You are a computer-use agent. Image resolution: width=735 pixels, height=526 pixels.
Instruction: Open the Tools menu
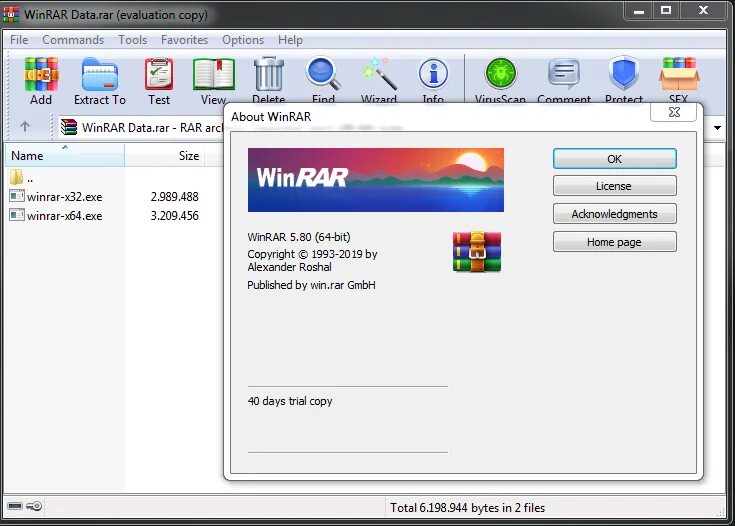coord(133,40)
